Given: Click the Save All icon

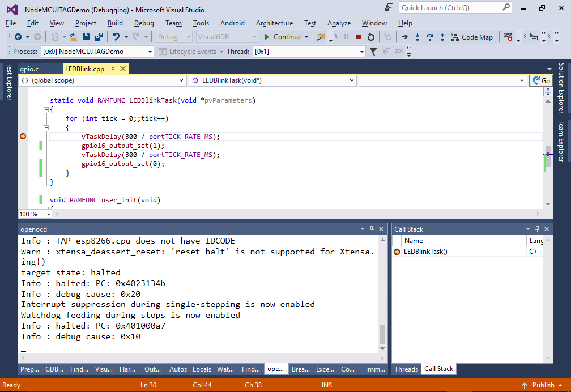Looking at the screenshot, I should [99, 37].
